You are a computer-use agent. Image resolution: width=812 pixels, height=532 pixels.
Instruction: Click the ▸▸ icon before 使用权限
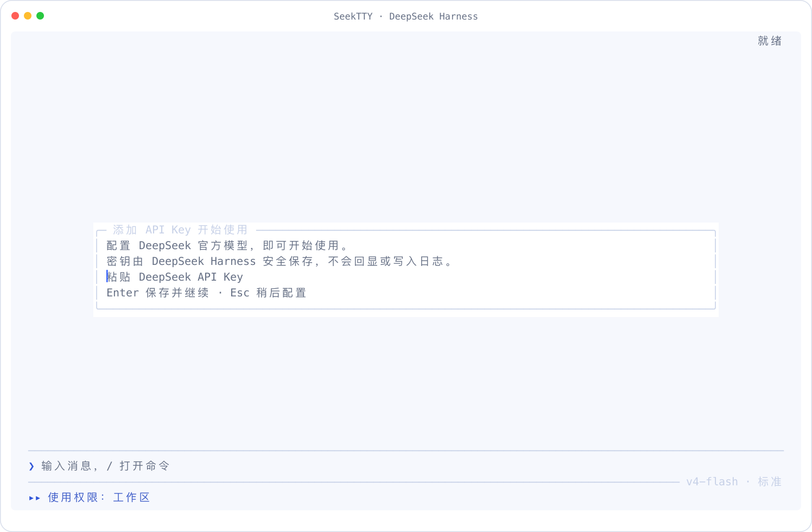coord(35,498)
